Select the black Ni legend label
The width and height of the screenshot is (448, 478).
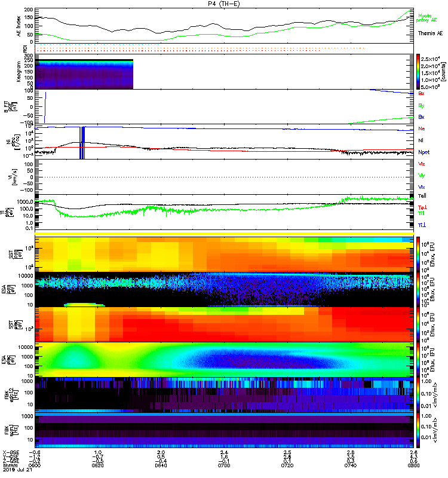421,140
